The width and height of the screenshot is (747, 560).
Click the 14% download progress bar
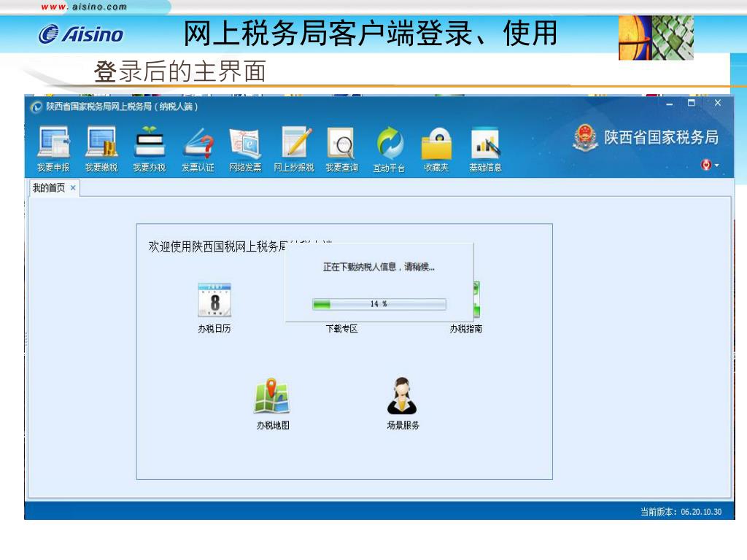coord(379,304)
